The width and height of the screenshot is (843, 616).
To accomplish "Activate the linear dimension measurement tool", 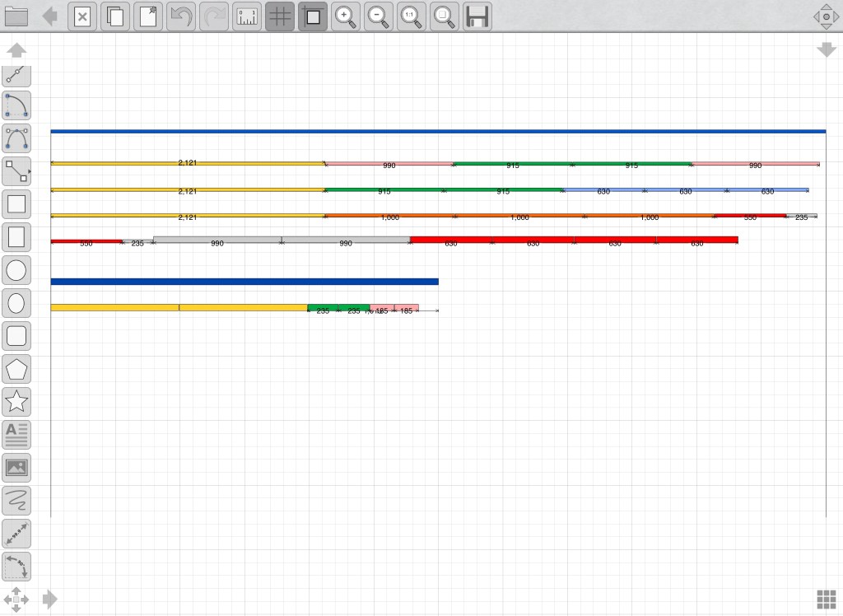I will pos(16,534).
